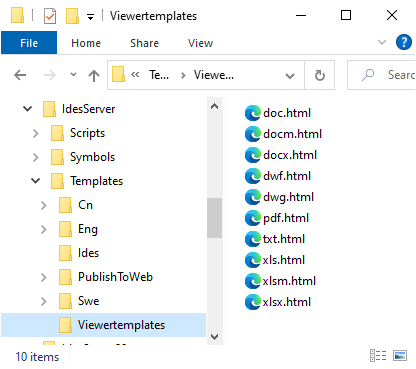This screenshot has width=416, height=369.
Task: Open the Help question mark icon
Action: tap(403, 42)
